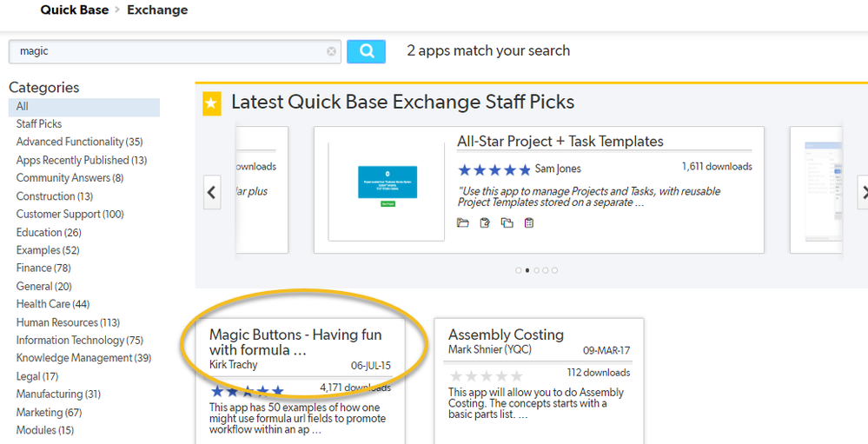Click the blue search magnifier button
Viewport: 868px width, 444px height.
pyautogui.click(x=366, y=51)
